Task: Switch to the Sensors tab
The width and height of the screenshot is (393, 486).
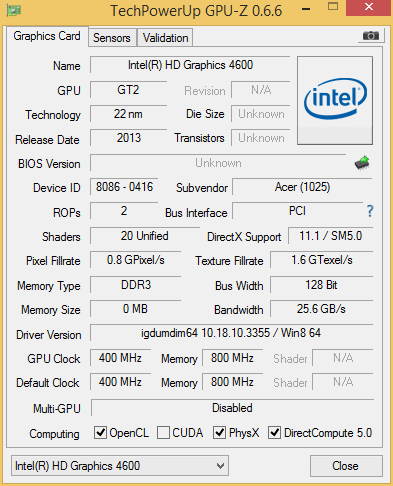Action: (x=112, y=38)
